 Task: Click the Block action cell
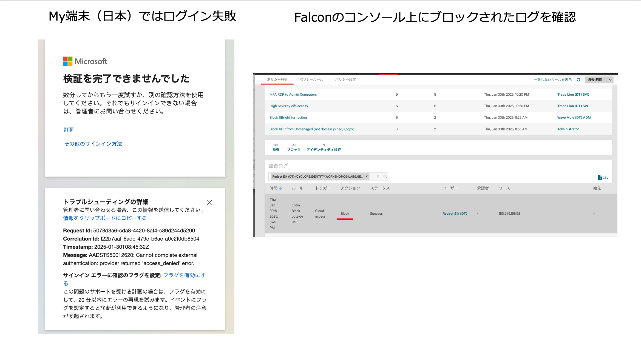click(x=345, y=214)
